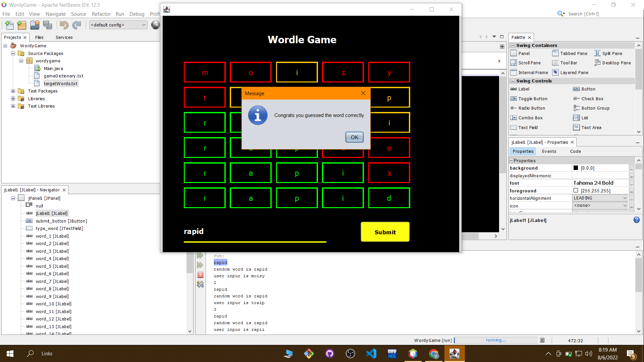Click OK in the Message dialog
This screenshot has height=362, width=644.
354,137
